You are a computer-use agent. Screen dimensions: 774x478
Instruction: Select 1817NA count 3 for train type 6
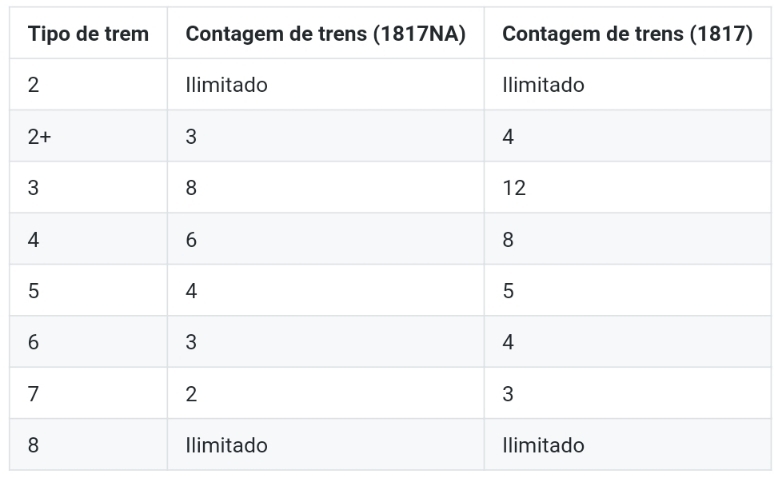click(x=191, y=342)
